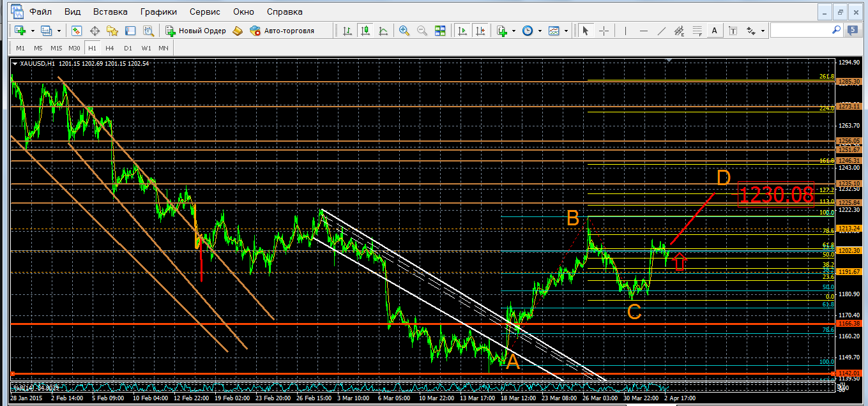Select the Horizontal Line tool
Viewport: 868px width, 406px height.
[643, 31]
